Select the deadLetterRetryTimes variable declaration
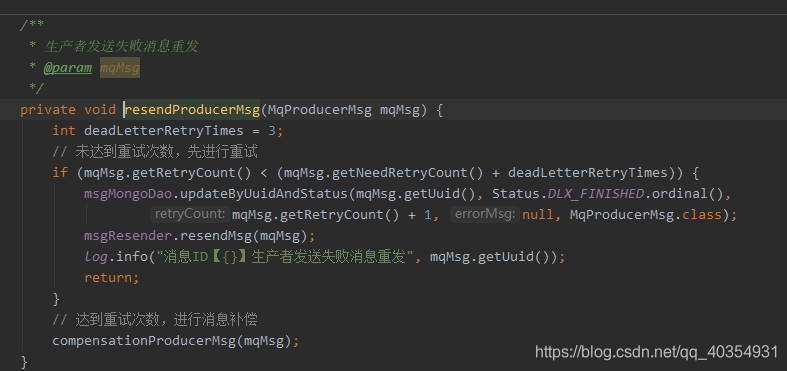 164,131
